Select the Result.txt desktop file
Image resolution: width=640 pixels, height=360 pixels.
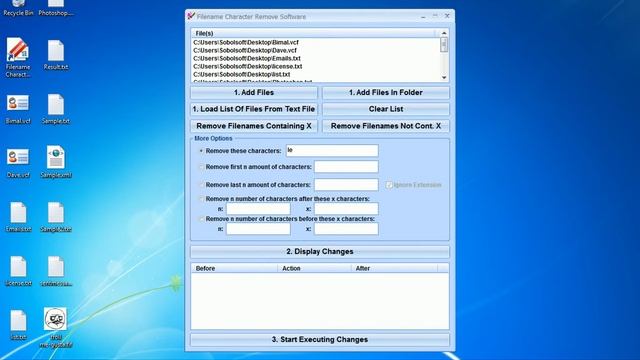click(56, 55)
